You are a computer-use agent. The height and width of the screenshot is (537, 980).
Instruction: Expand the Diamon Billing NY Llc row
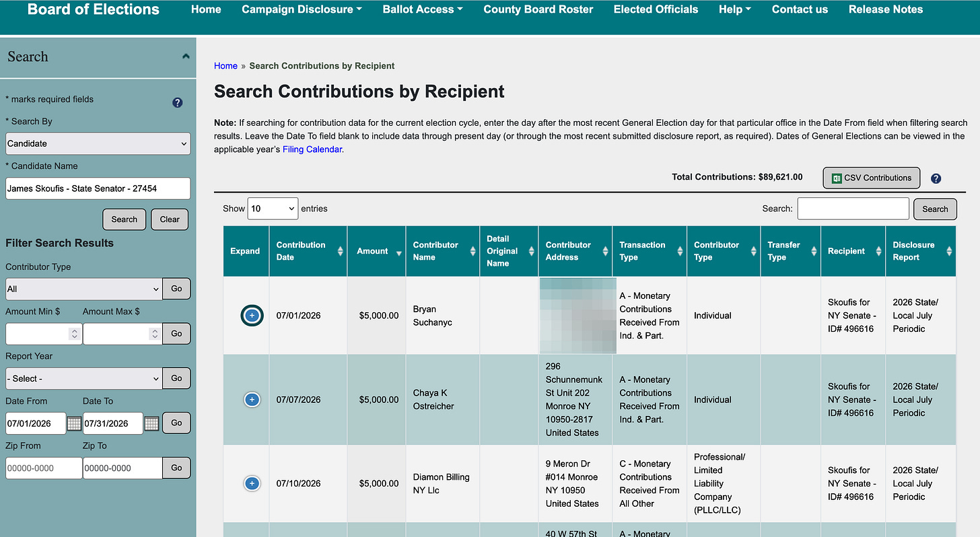point(252,483)
